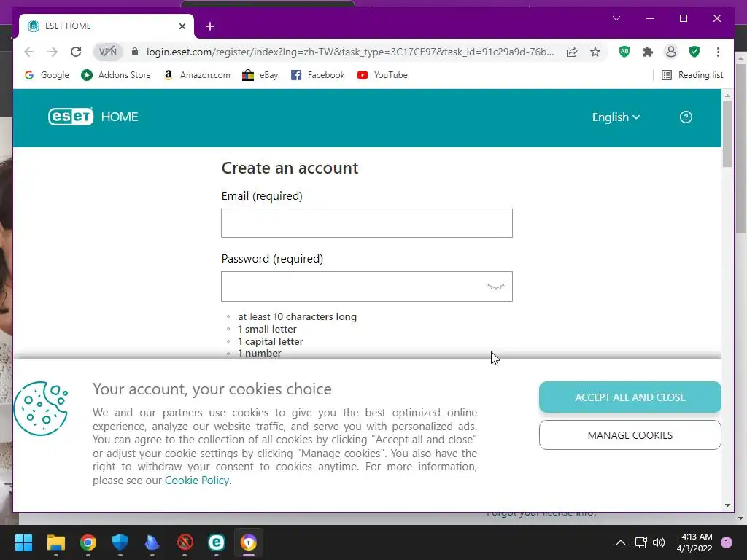The width and height of the screenshot is (747, 560).
Task: Reload the page
Action: pyautogui.click(x=76, y=52)
